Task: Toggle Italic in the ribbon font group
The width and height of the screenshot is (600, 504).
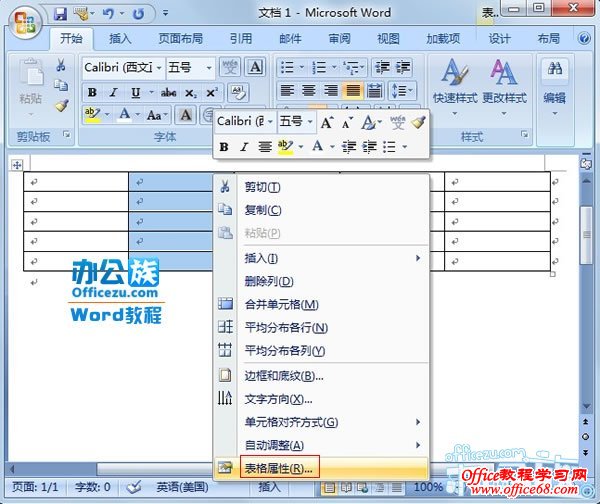Action: point(113,92)
